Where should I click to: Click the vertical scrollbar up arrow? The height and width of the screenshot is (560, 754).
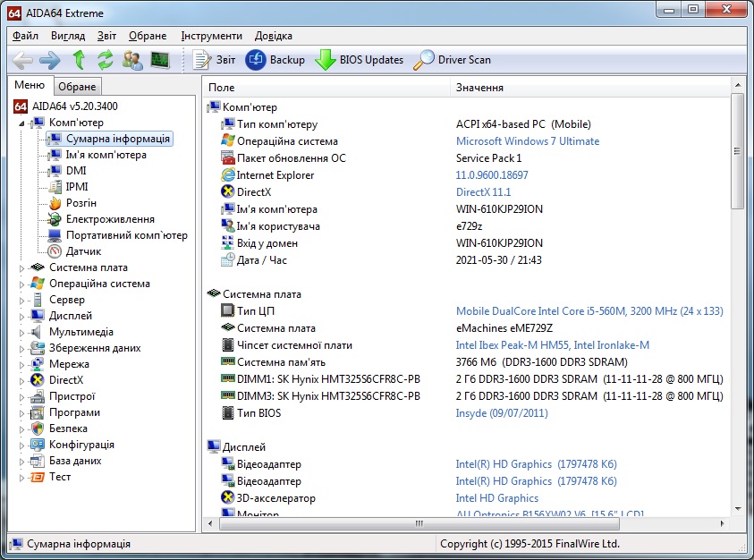738,85
